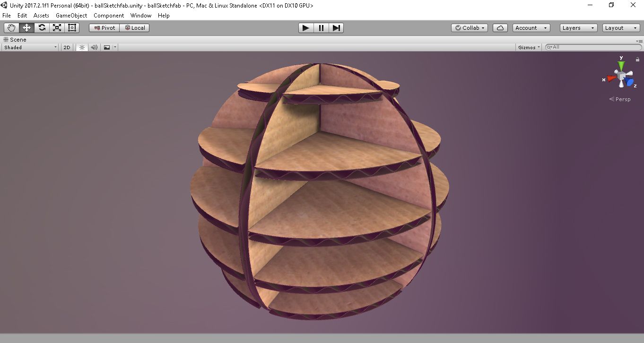
Task: Open the Layout dropdown
Action: (x=621, y=28)
